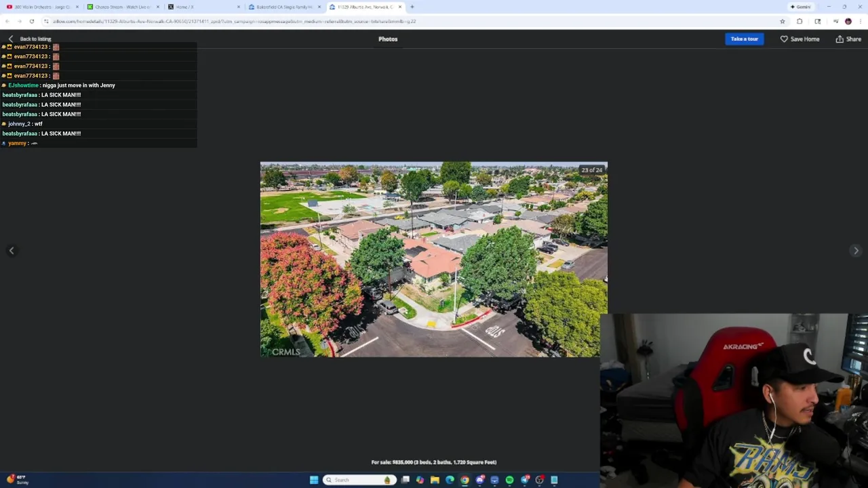This screenshot has height=488, width=868.
Task: Open the Windows Start menu
Action: [314, 480]
